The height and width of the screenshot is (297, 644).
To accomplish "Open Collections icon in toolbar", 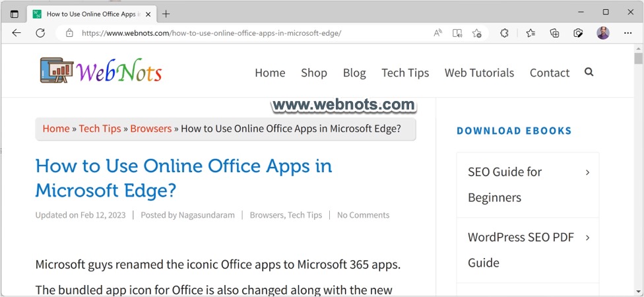I will (554, 33).
